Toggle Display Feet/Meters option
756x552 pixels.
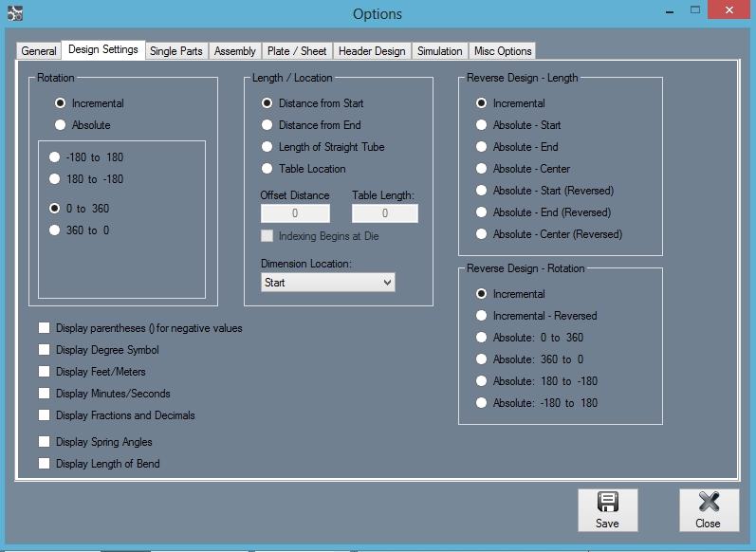tap(45, 372)
